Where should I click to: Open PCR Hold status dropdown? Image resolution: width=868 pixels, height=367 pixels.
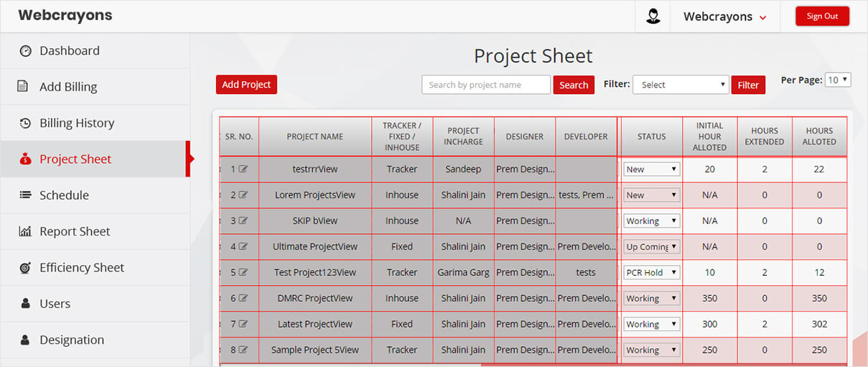point(651,273)
